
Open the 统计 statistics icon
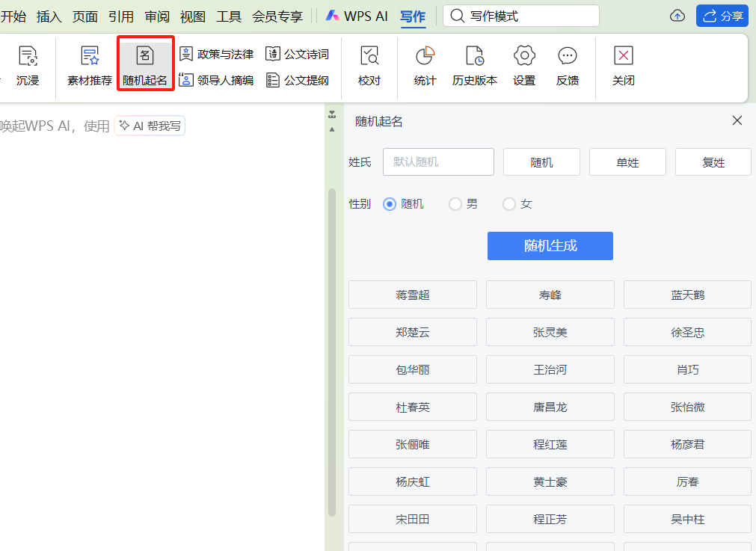tap(424, 64)
